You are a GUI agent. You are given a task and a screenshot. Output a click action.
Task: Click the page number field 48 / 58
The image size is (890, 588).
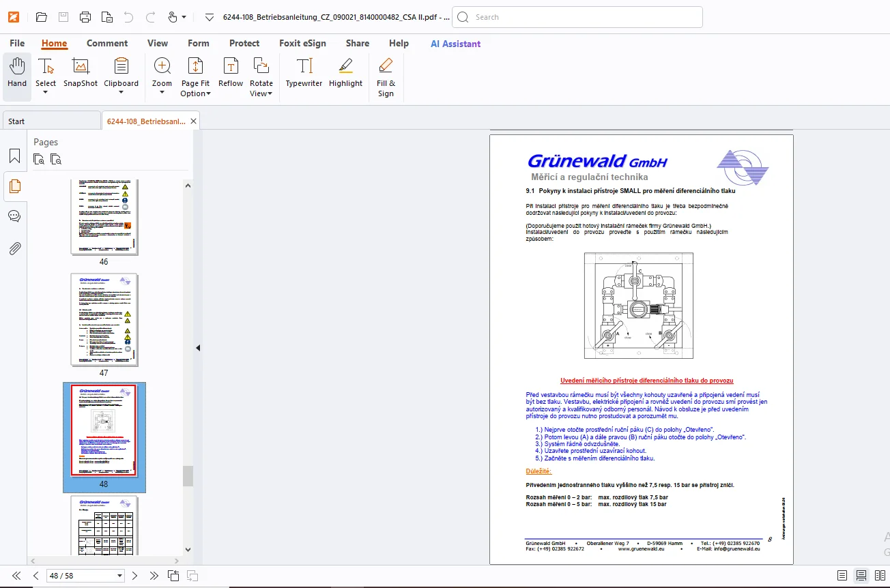(85, 576)
